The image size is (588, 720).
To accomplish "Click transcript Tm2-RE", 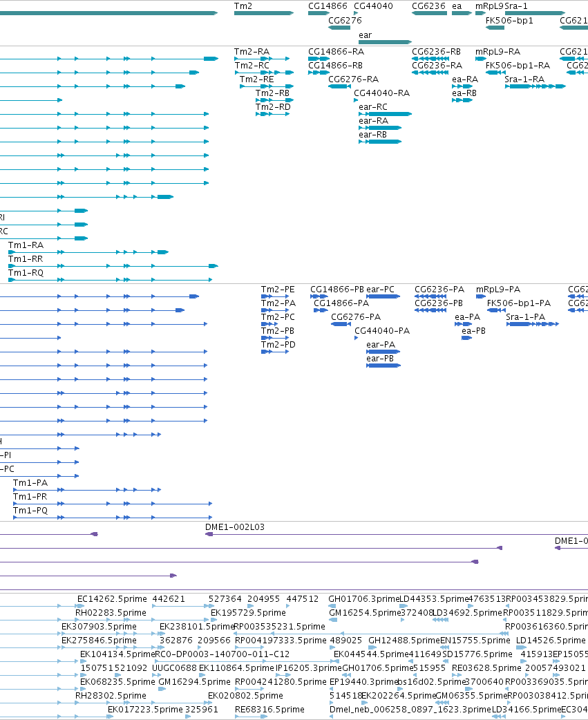I will [267, 86].
